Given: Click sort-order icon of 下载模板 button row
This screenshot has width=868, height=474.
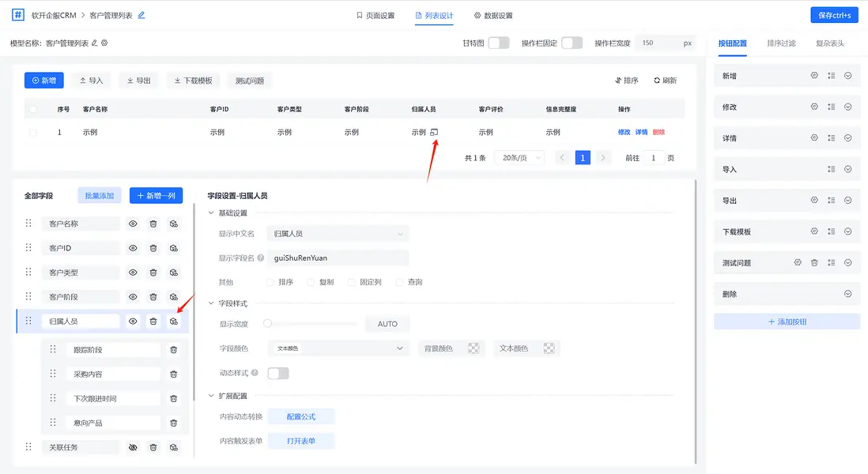Looking at the screenshot, I should [831, 231].
